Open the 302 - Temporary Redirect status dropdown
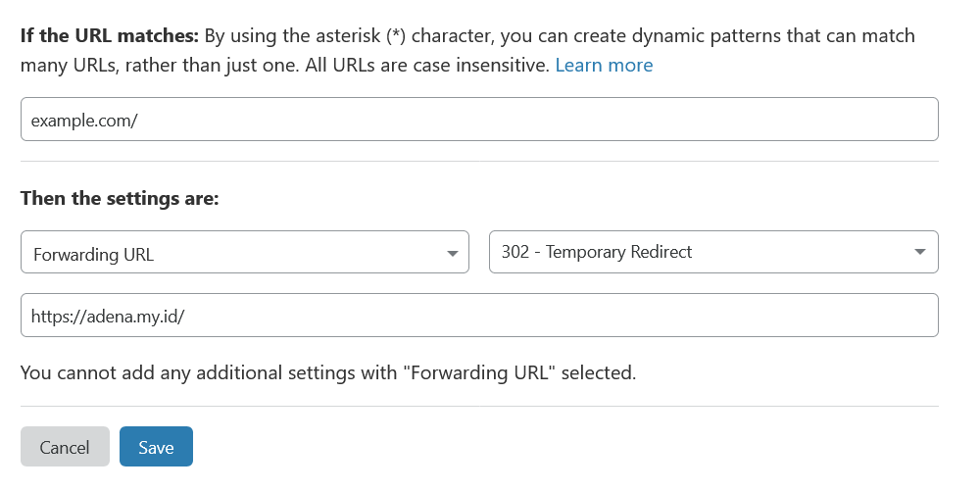 click(713, 252)
